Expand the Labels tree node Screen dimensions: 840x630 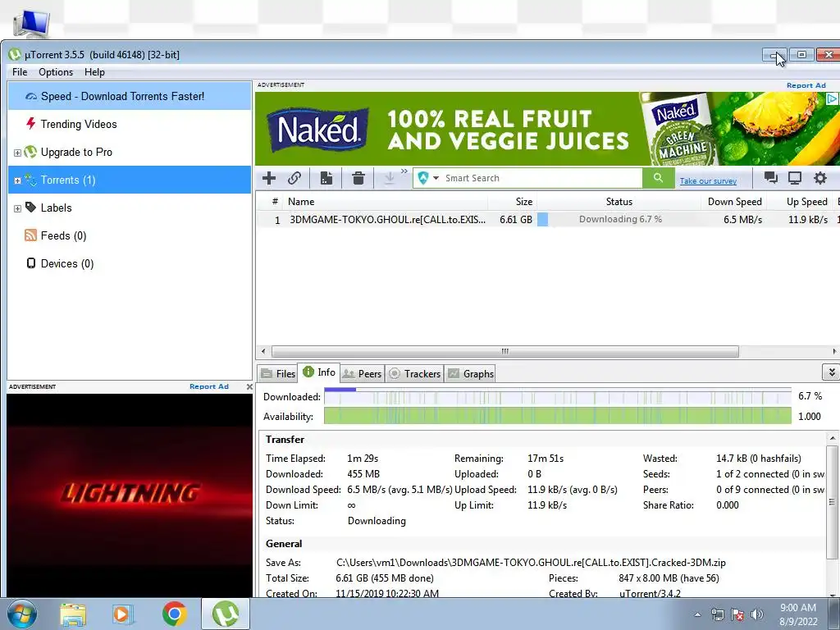pos(17,208)
